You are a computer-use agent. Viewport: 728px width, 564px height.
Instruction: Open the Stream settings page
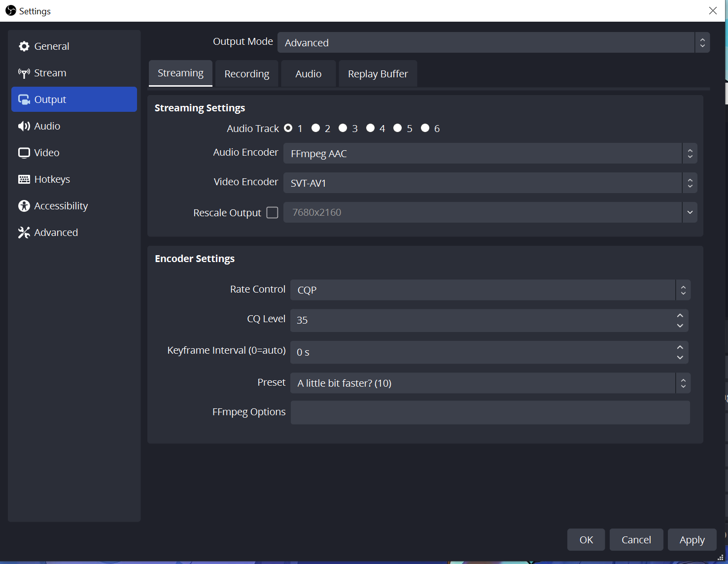pyautogui.click(x=74, y=73)
